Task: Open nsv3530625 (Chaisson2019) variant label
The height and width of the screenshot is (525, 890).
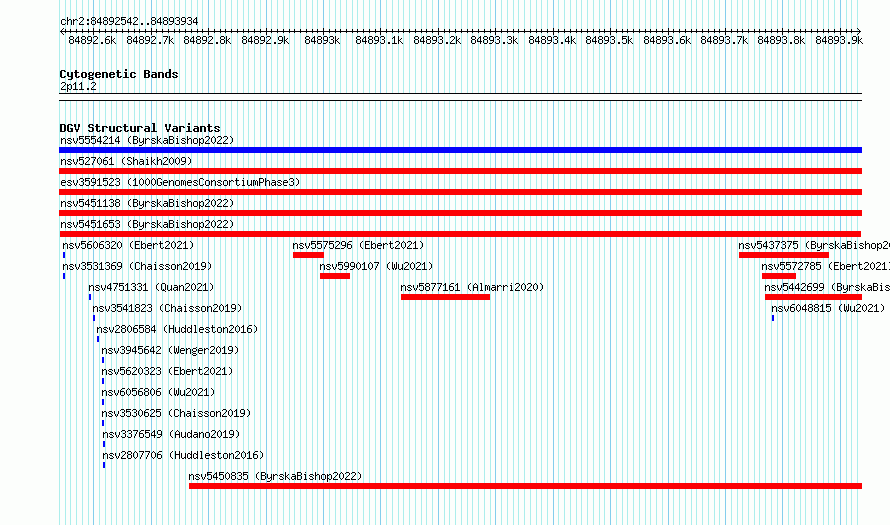Action: (x=176, y=413)
